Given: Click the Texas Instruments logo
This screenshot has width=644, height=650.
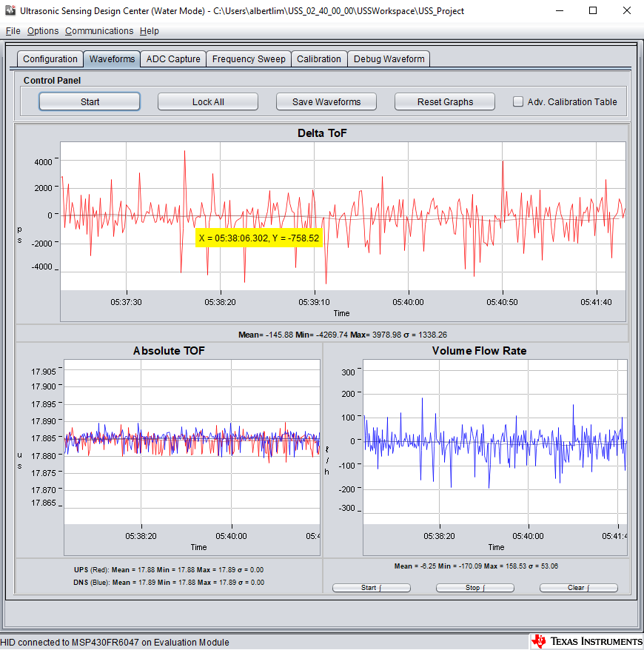Looking at the screenshot, I should [586, 641].
